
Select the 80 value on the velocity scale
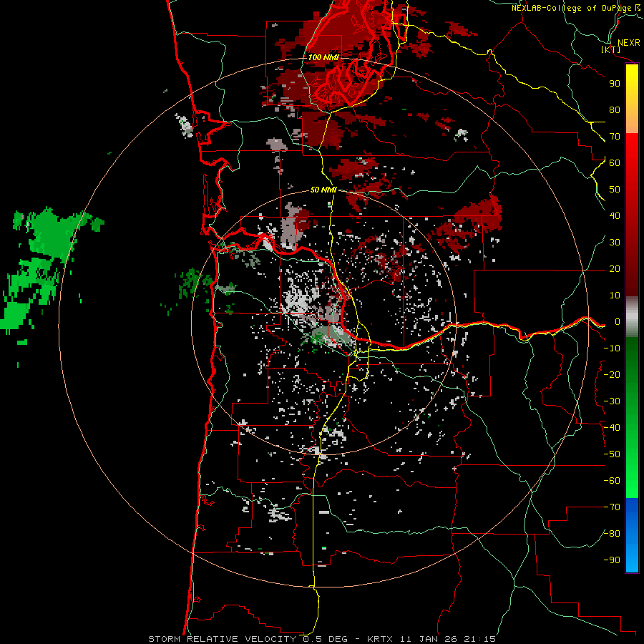[615, 110]
